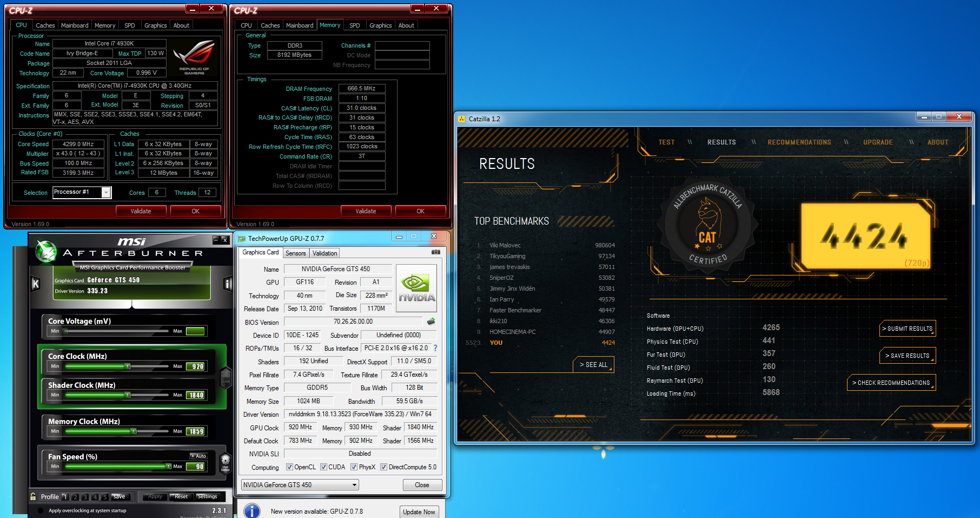Click the MSI Afterburner green logo orb
This screenshot has height=518, width=980.
pos(46,251)
